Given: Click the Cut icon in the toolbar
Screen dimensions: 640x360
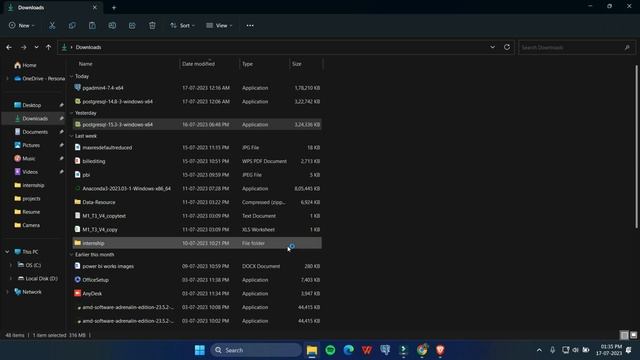Looking at the screenshot, I should 52,25.
